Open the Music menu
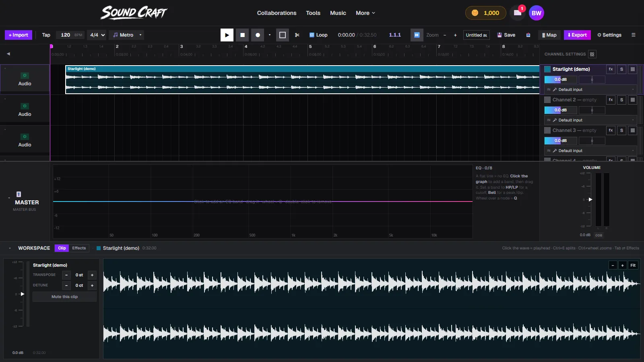 (338, 13)
